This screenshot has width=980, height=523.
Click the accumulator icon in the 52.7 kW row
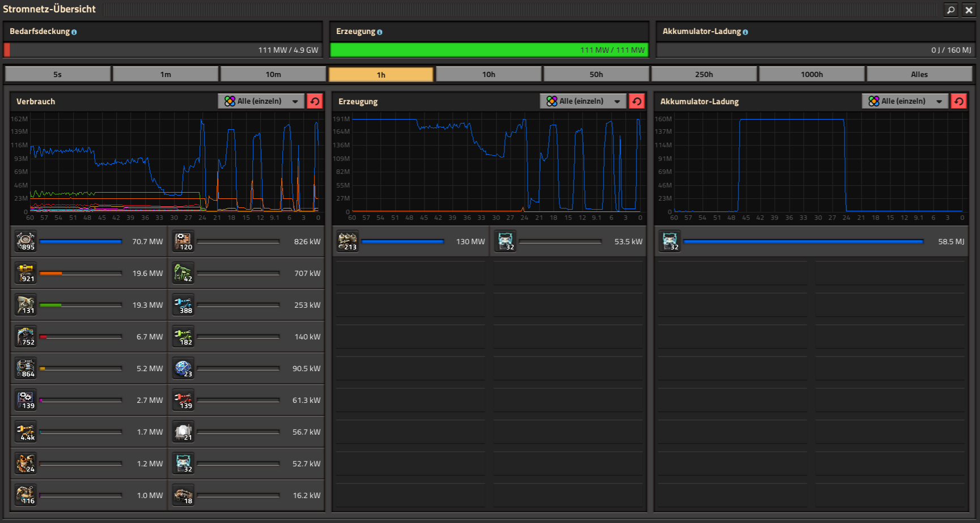(183, 464)
